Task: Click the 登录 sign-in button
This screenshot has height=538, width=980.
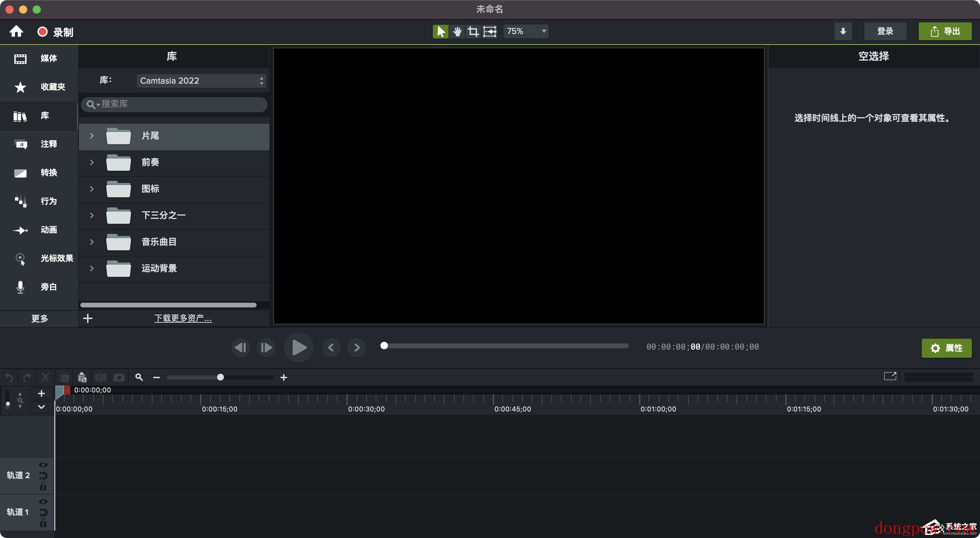Action: [x=885, y=31]
